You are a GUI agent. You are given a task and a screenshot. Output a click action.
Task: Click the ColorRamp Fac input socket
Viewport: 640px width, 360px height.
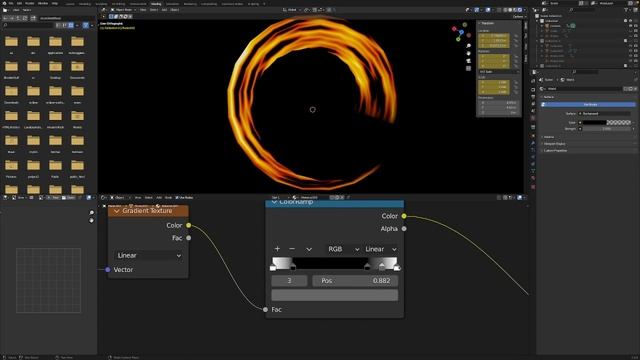tap(266, 309)
